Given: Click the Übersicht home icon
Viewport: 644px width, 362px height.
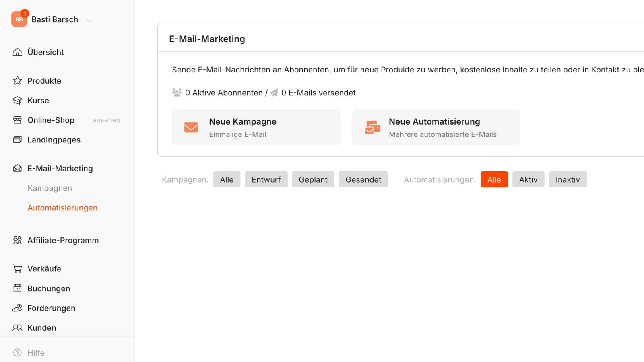Looking at the screenshot, I should [17, 52].
